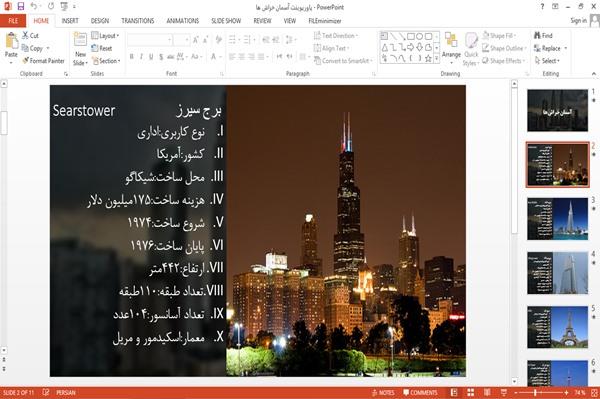Open COMMENTS pane from status bar

point(420,392)
